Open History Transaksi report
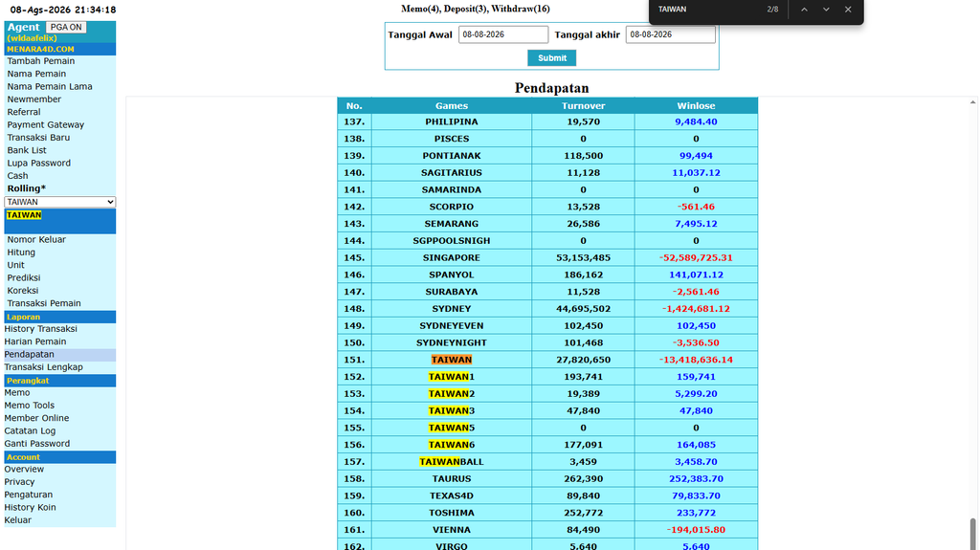The height and width of the screenshot is (550, 980). point(40,329)
